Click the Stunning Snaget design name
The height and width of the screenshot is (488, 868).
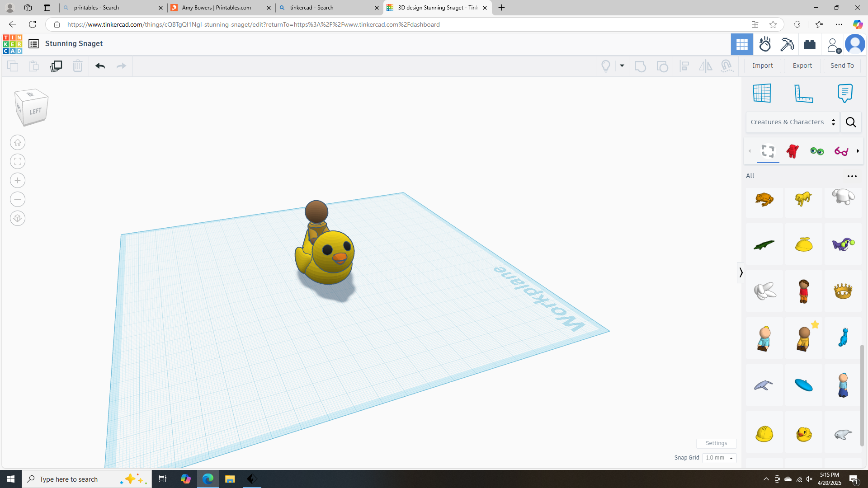pyautogui.click(x=74, y=43)
